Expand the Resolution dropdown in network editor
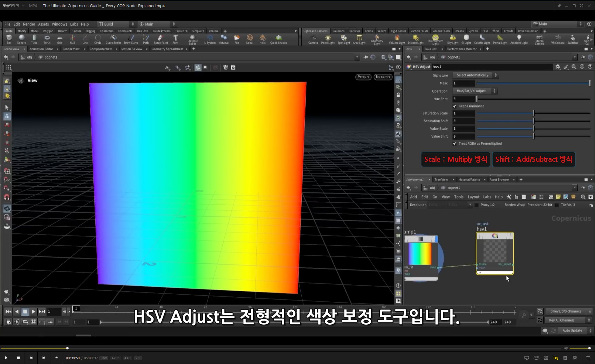595x364 pixels. point(470,205)
